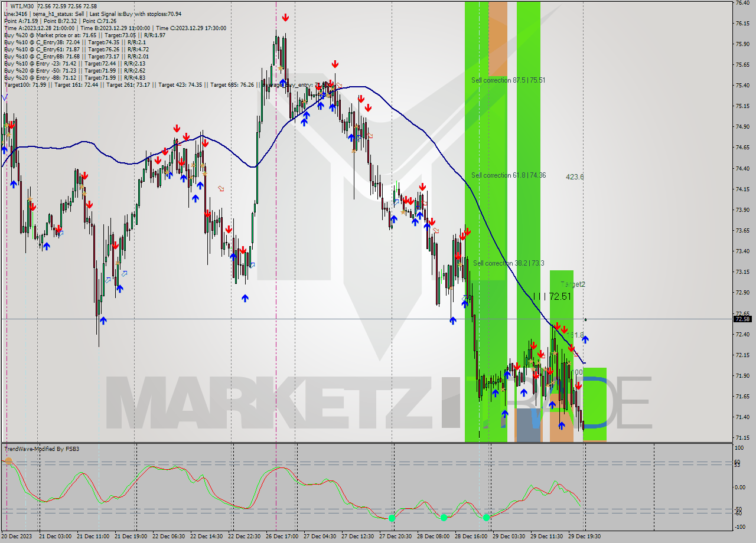Click the green dot near 28 Dec 08:00
The width and height of the screenshot is (756, 543).
(x=444, y=518)
